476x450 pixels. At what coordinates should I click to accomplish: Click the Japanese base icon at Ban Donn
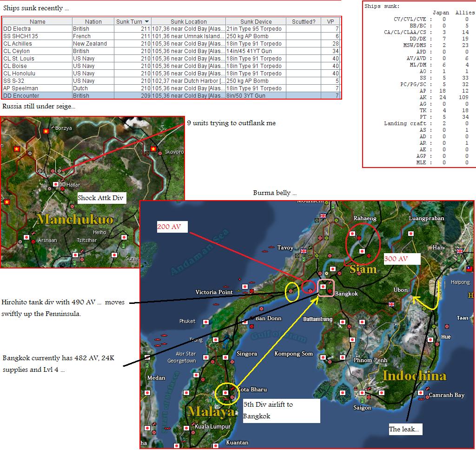pyautogui.click(x=245, y=322)
